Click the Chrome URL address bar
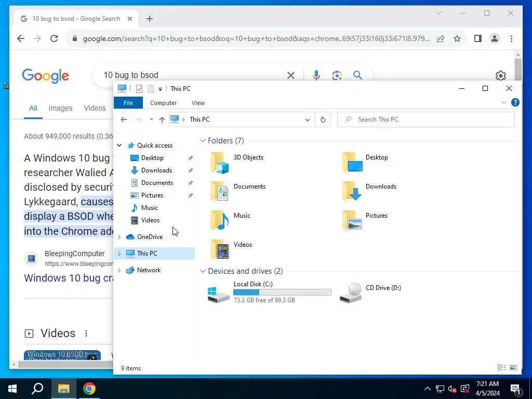The width and height of the screenshot is (532, 399). [256, 38]
